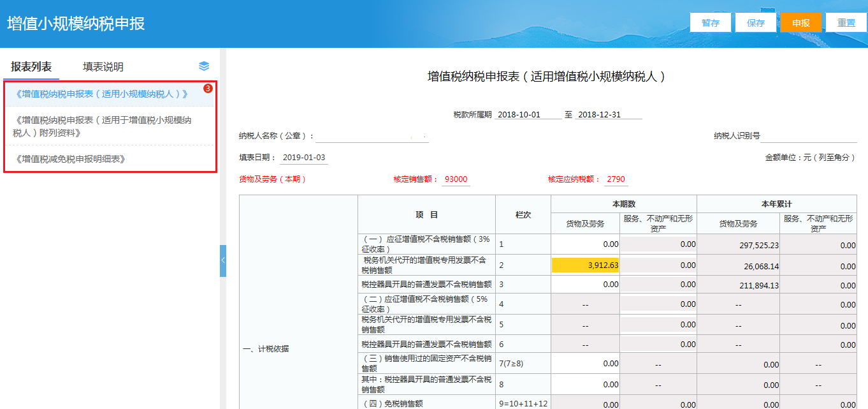Click the stacked layers icon beside 填表说明
This screenshot has width=868, height=409.
pos(204,66)
